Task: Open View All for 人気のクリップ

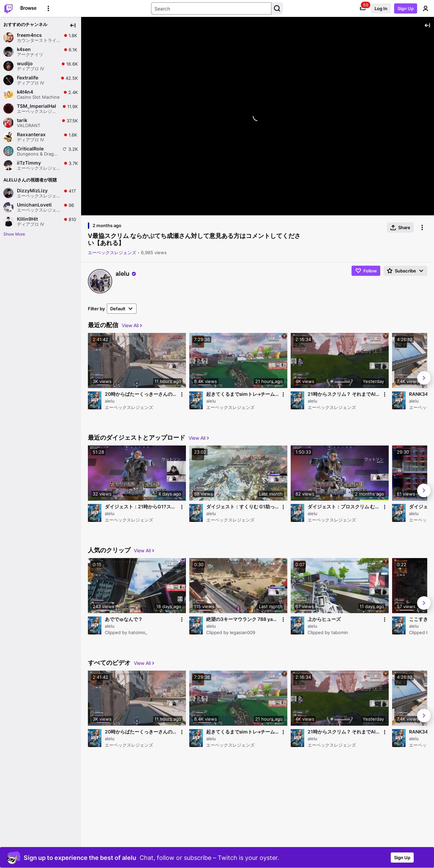Action: 144,551
